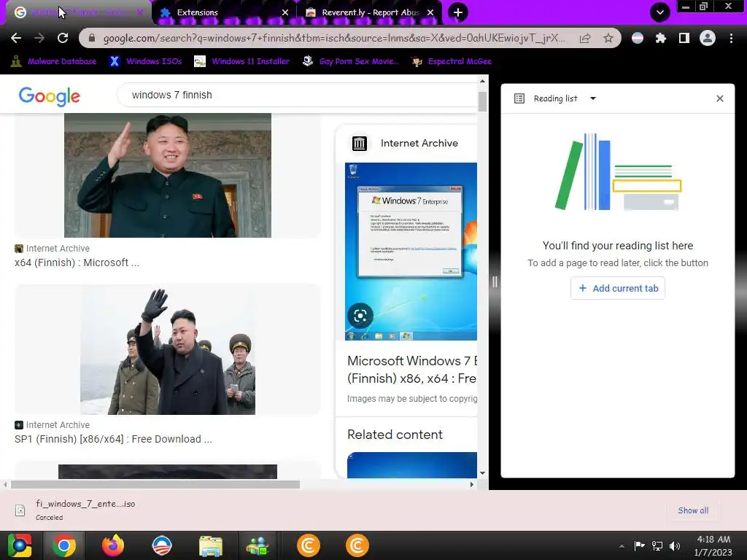Click SP1 (Finnish) Free Download title

click(x=113, y=439)
